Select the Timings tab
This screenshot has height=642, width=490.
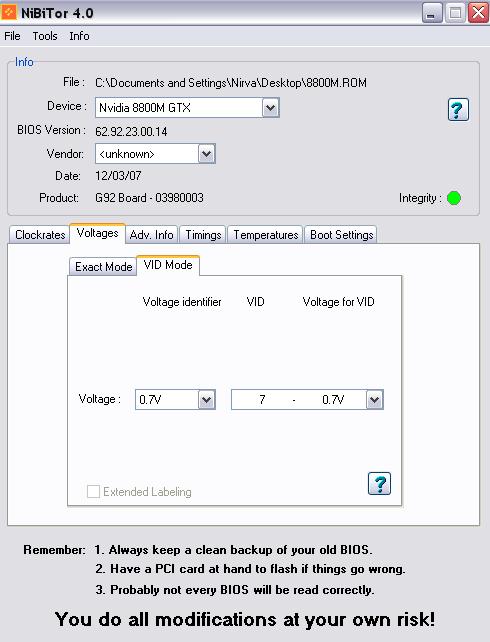pyautogui.click(x=203, y=235)
